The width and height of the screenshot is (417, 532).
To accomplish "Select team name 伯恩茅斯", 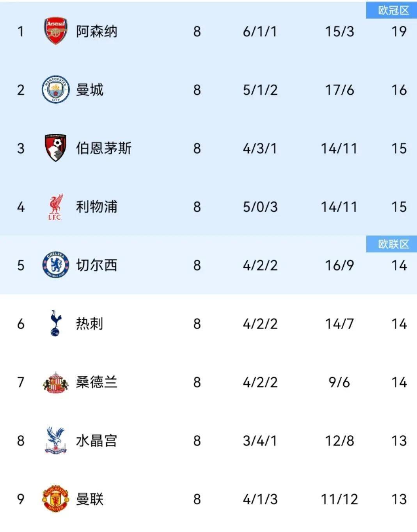I will [x=104, y=148].
